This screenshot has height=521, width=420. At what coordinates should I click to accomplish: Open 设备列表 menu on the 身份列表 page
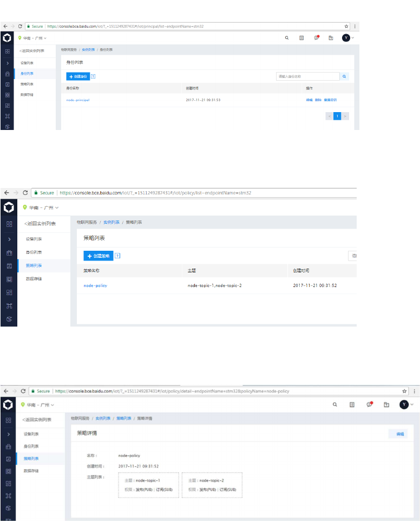tap(27, 63)
